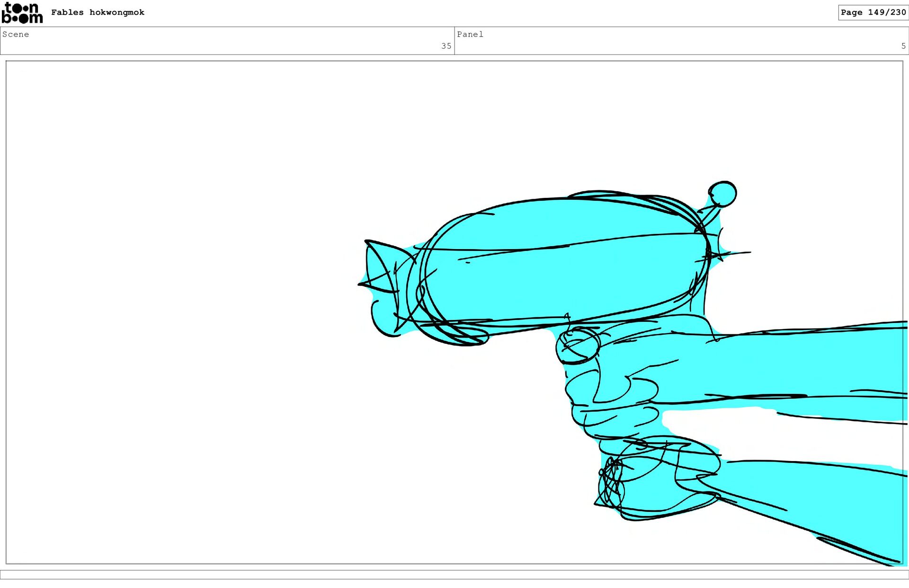Select the panel number 5
909x588 pixels.
(x=903, y=46)
